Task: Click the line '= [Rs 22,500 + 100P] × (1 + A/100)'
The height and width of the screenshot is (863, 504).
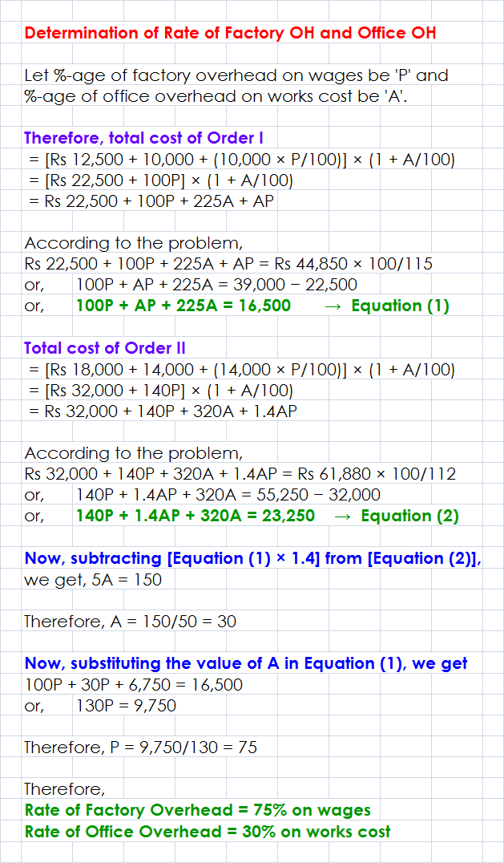Action: [x=160, y=181]
